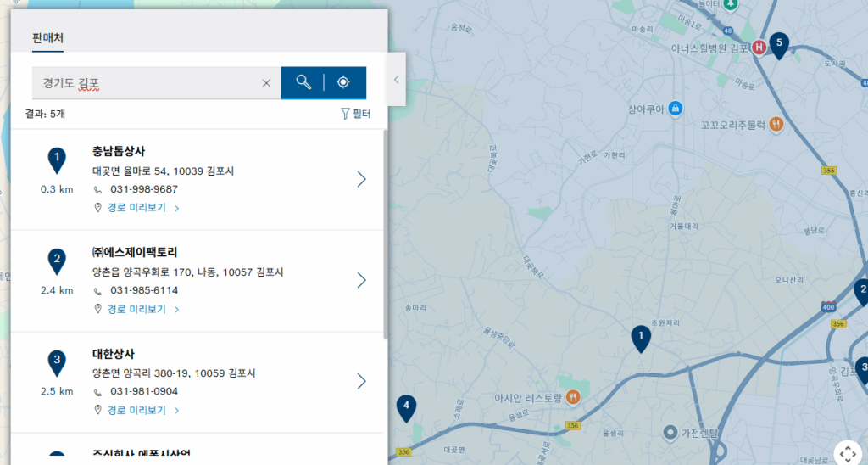Click 아시안 레스토랑 restaurant icon on map
This screenshot has width=868, height=465.
pos(573,397)
